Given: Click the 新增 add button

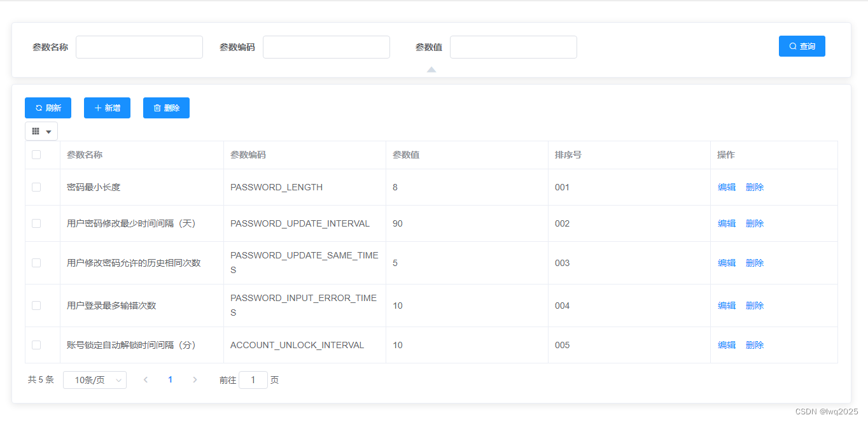Looking at the screenshot, I should point(107,108).
